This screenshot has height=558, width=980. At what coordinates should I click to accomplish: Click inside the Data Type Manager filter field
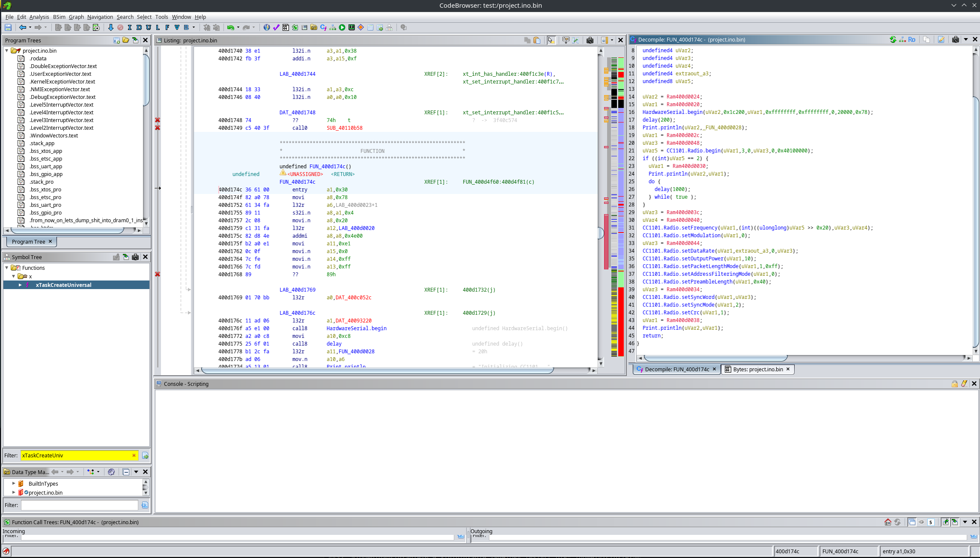79,505
